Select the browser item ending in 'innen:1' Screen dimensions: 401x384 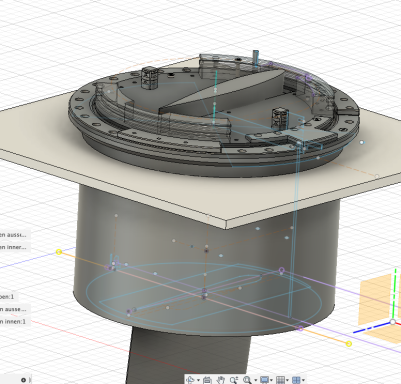tap(14, 322)
